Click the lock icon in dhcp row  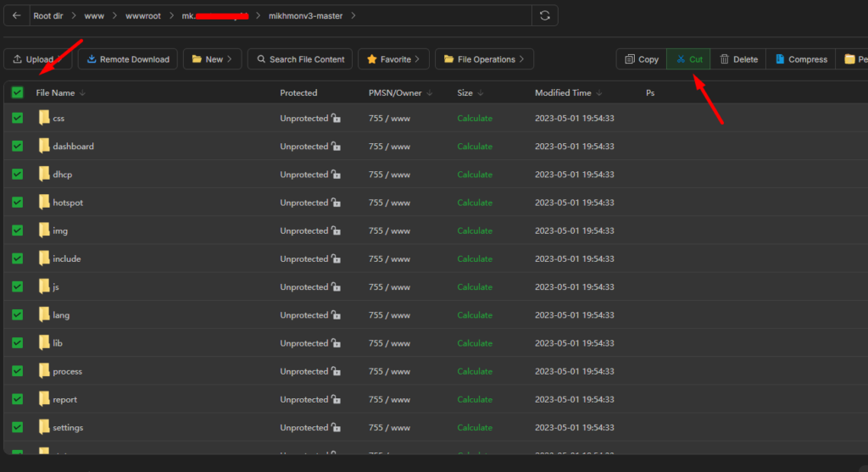(336, 175)
